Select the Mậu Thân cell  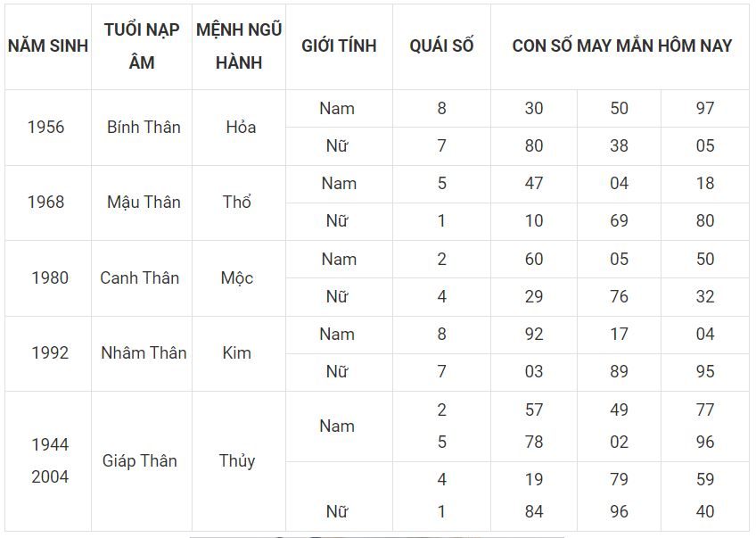(x=144, y=203)
